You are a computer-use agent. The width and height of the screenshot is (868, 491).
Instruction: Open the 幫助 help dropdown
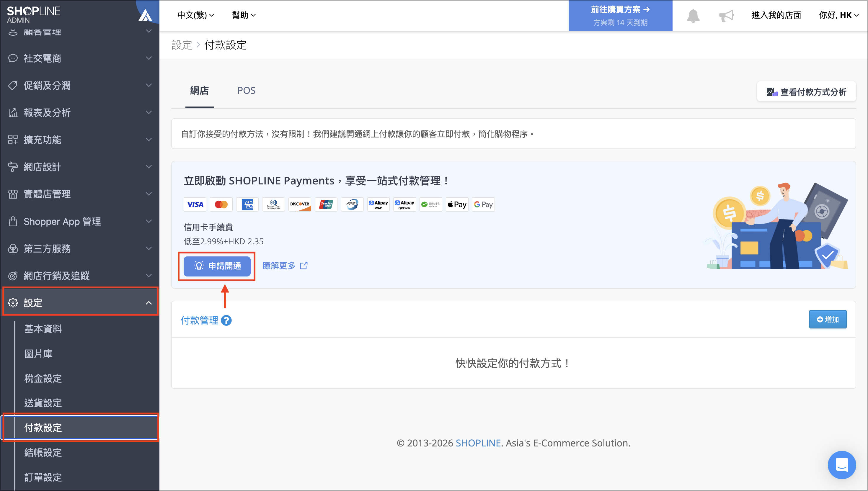pos(244,15)
